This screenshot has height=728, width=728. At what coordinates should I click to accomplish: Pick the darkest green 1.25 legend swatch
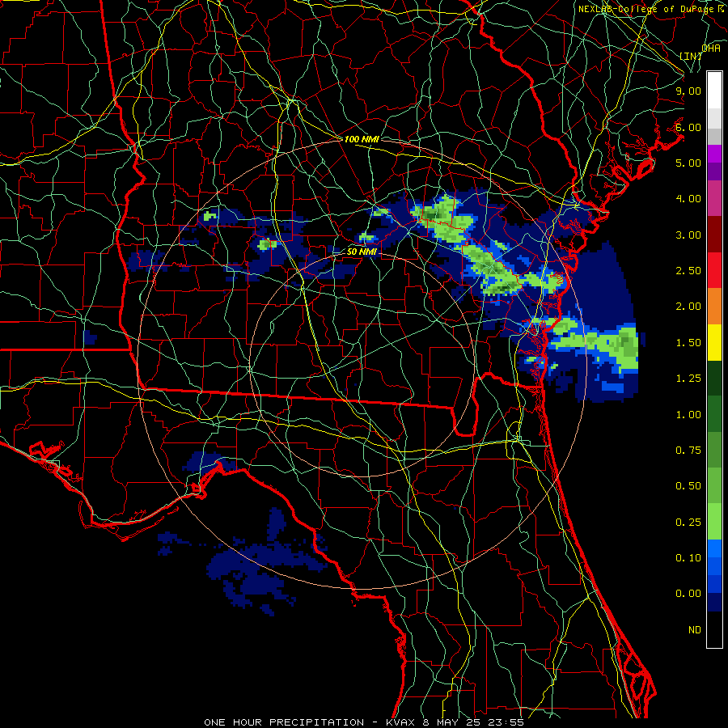(714, 378)
